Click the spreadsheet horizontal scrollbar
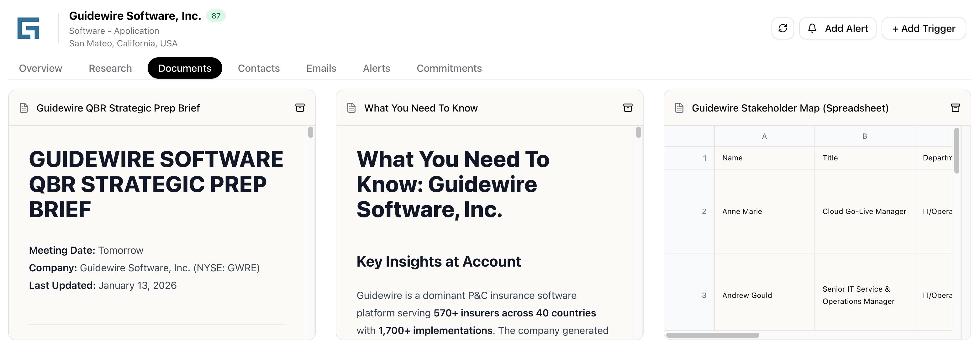Image resolution: width=980 pixels, height=349 pixels. 712,335
